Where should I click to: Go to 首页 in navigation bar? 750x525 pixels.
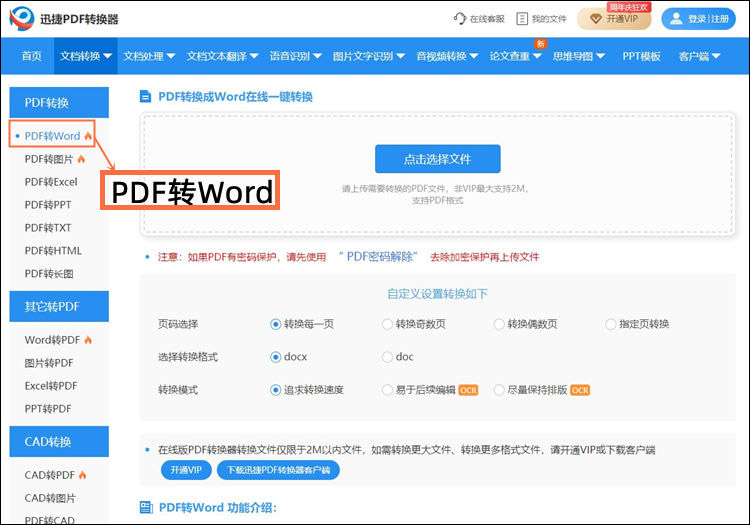pyautogui.click(x=32, y=56)
